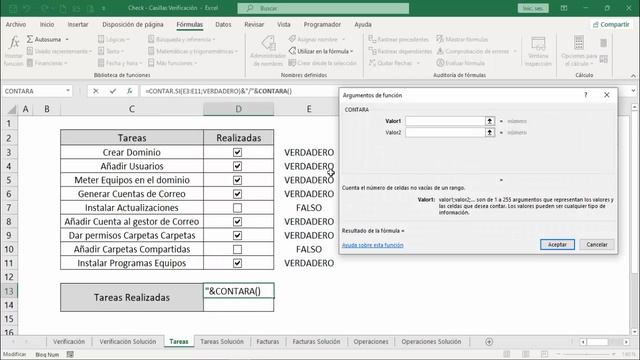Open Ayuda sobre esta función link
Image resolution: width=640 pixels, height=360 pixels.
click(373, 245)
